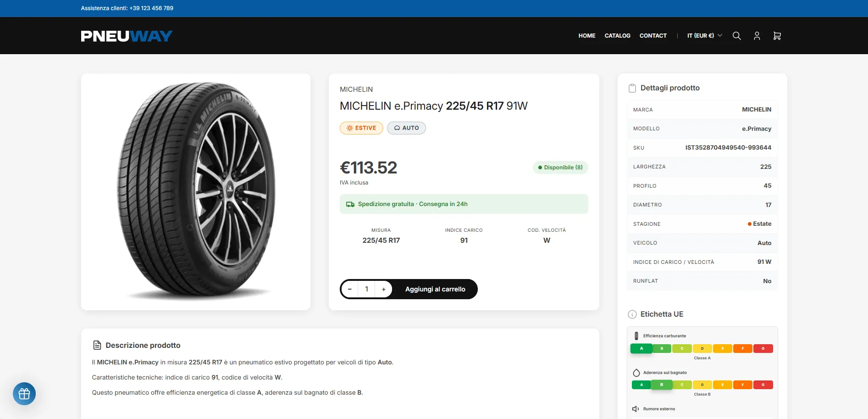
Task: Open the user account icon
Action: point(757,36)
